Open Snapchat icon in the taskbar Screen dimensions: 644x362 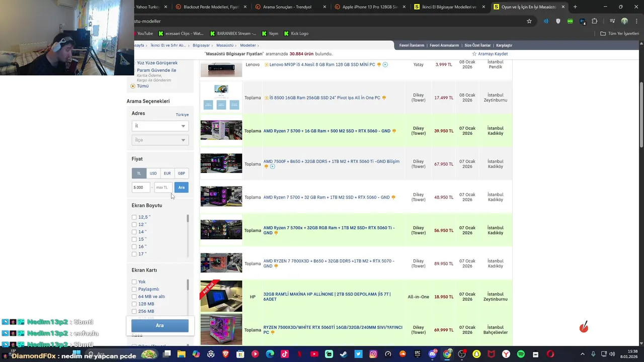[476, 354]
